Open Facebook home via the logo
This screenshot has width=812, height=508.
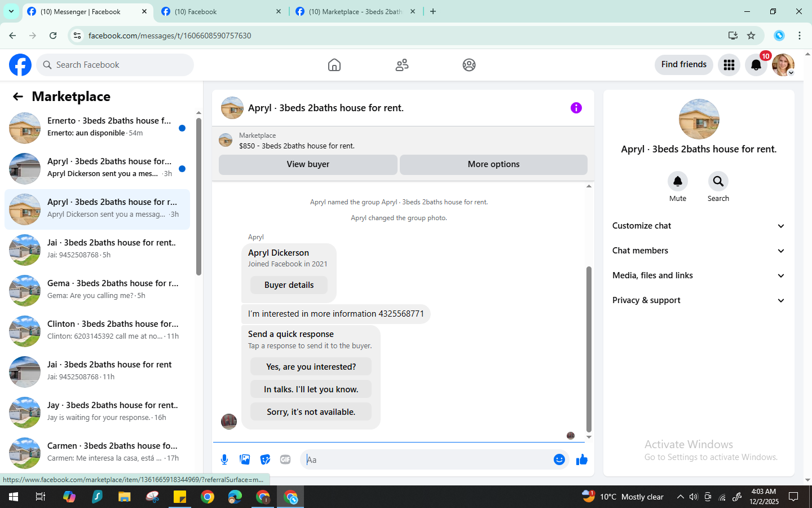click(20, 65)
